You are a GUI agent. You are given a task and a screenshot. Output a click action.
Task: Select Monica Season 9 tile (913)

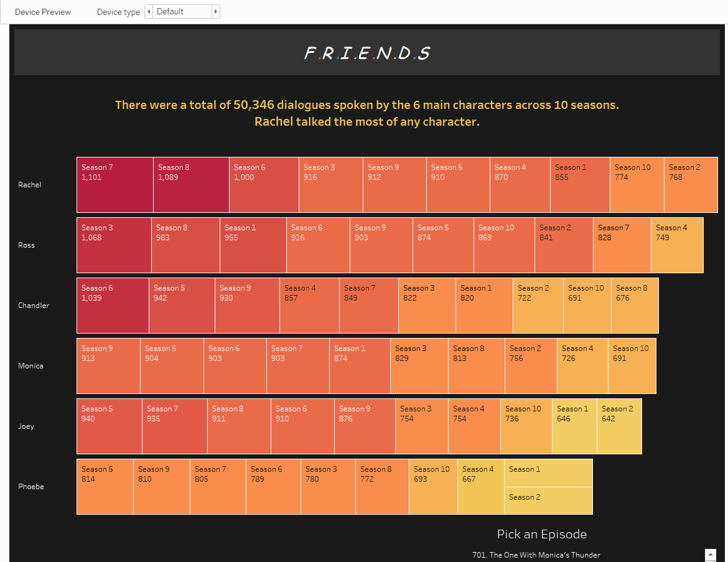(109, 366)
